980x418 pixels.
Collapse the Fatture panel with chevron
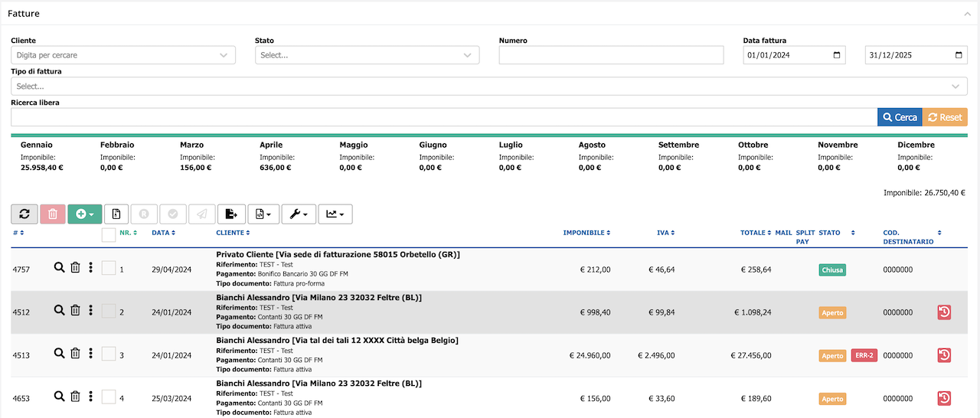click(967, 14)
